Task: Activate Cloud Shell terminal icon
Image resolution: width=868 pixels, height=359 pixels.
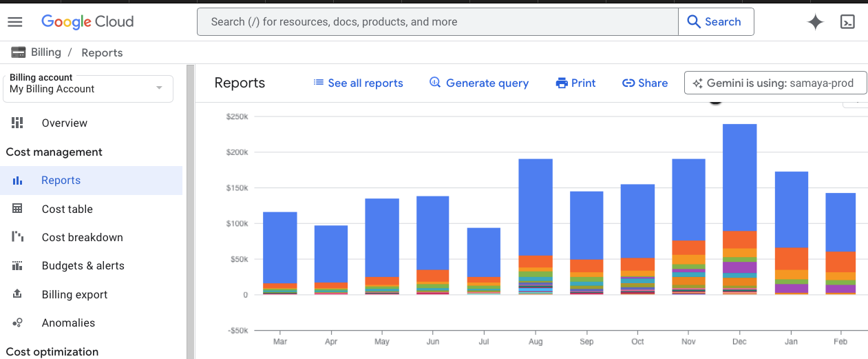Action: [x=848, y=22]
